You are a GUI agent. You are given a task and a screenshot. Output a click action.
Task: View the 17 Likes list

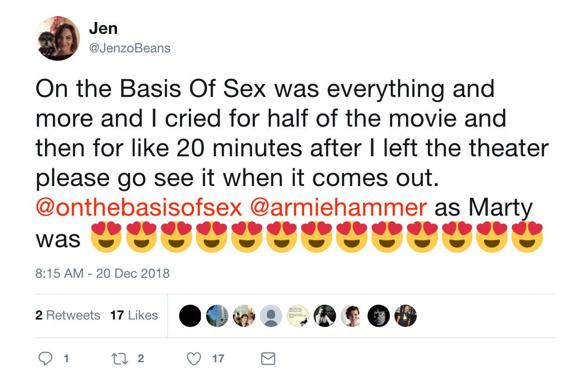[134, 315]
